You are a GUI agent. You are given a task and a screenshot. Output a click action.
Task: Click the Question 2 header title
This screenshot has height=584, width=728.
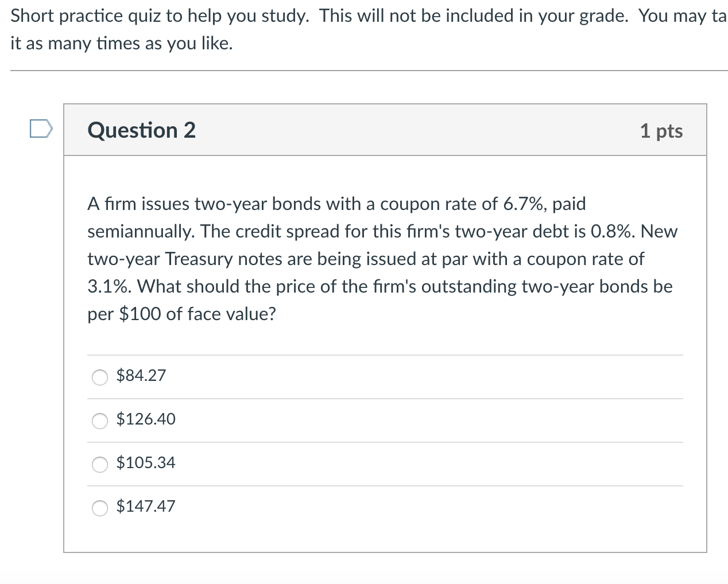pyautogui.click(x=141, y=130)
